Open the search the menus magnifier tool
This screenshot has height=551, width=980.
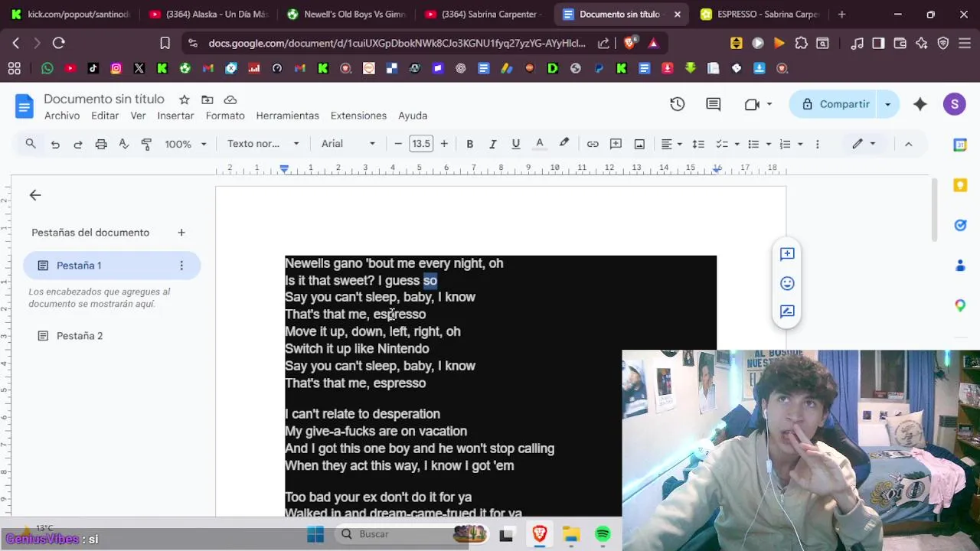31,144
